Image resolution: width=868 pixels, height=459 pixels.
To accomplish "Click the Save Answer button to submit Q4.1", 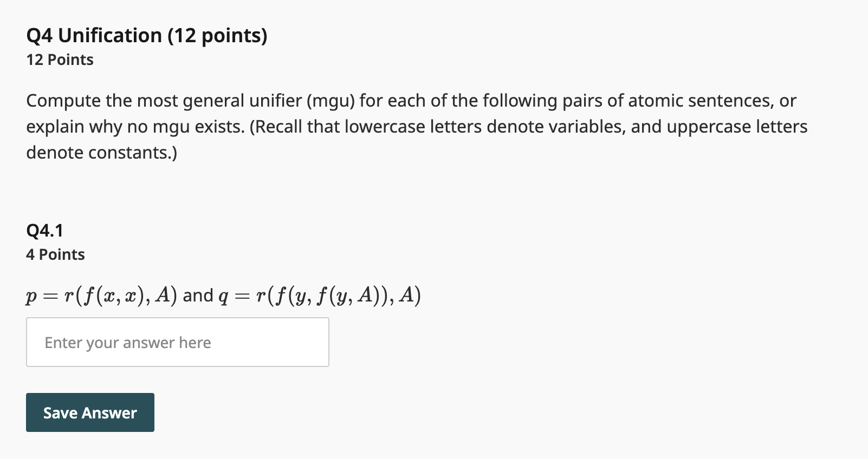I will [89, 412].
